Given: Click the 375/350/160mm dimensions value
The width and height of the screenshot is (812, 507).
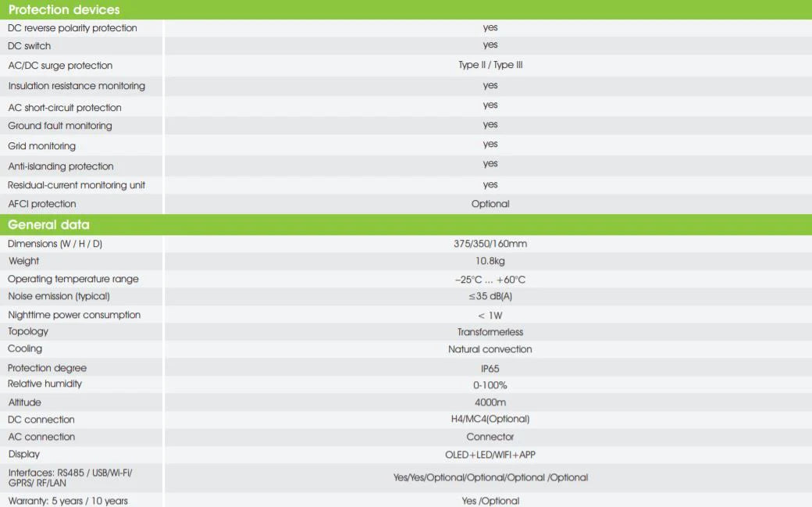Looking at the screenshot, I should (x=490, y=244).
